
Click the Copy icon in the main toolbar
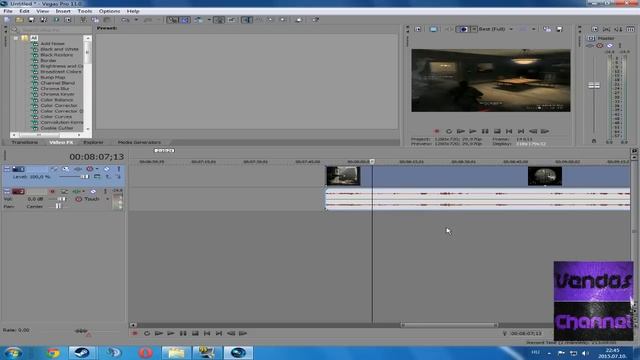click(x=95, y=20)
